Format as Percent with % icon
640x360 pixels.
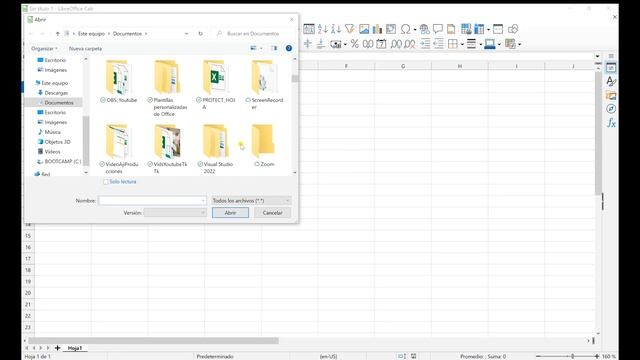click(x=354, y=44)
